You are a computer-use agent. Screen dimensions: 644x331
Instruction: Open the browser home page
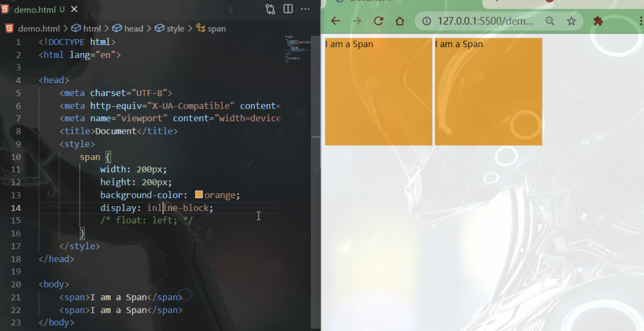[400, 21]
